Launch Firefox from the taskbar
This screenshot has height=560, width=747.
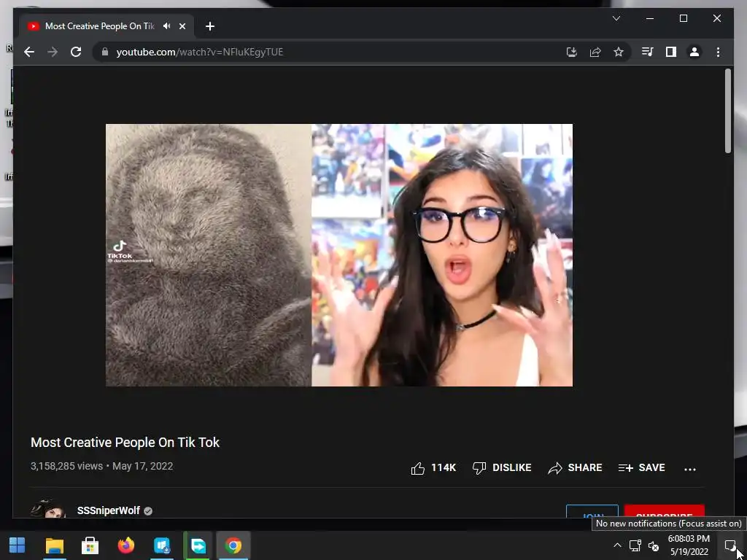click(126, 545)
